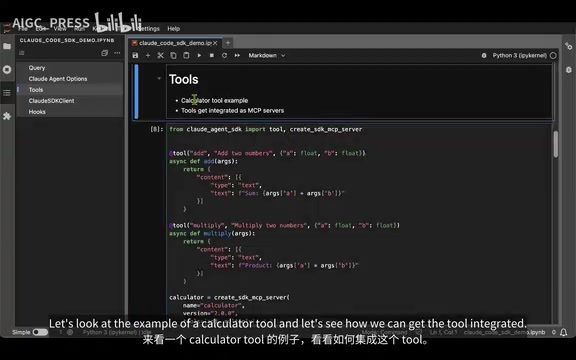Cut the selected cell with scissors icon
This screenshot has height=360, width=576.
tap(161, 55)
